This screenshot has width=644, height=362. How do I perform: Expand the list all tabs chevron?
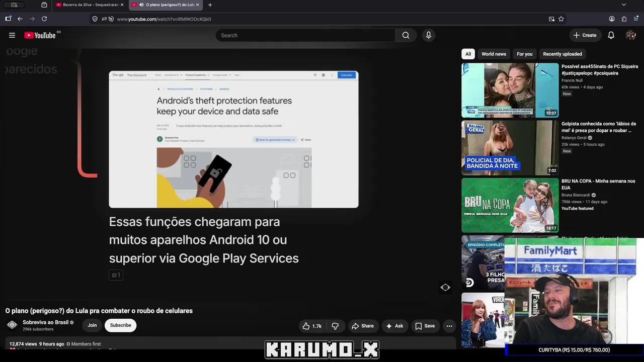coord(624,5)
